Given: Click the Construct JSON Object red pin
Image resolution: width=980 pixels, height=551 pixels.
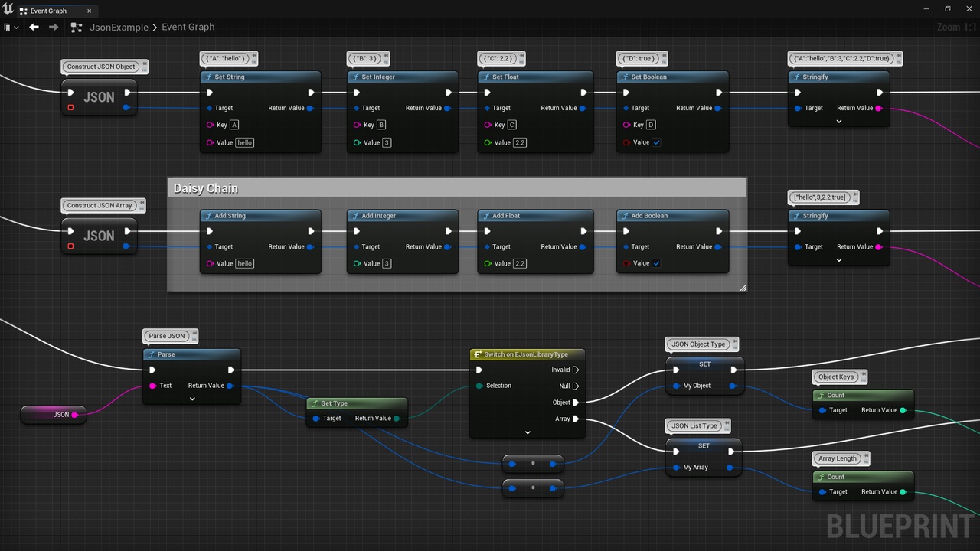Looking at the screenshot, I should (70, 108).
